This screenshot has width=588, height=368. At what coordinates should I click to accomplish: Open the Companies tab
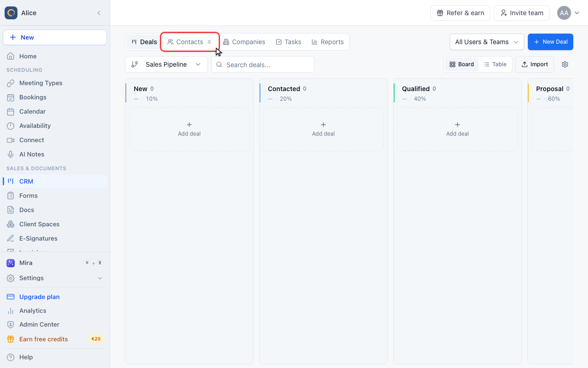(244, 42)
